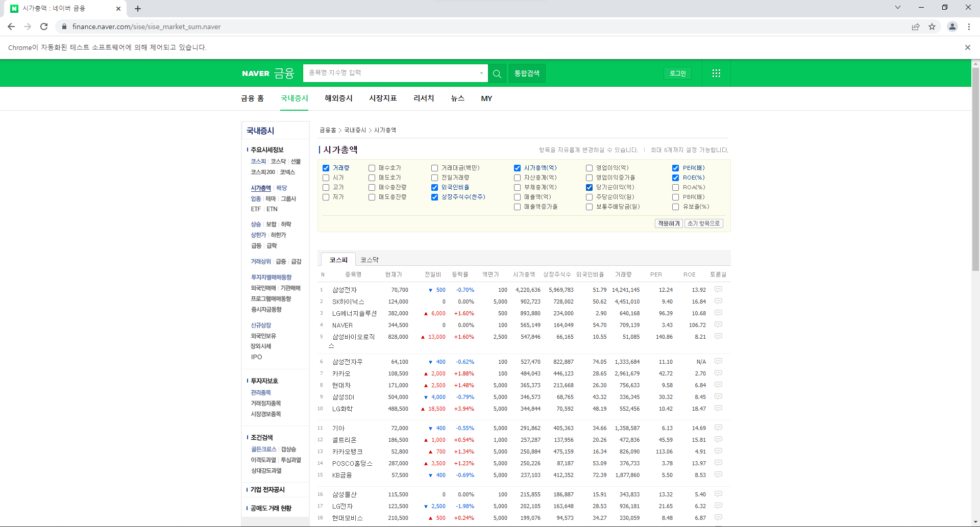Open the 배당 sidebar link
The width and height of the screenshot is (980, 527).
pos(282,188)
